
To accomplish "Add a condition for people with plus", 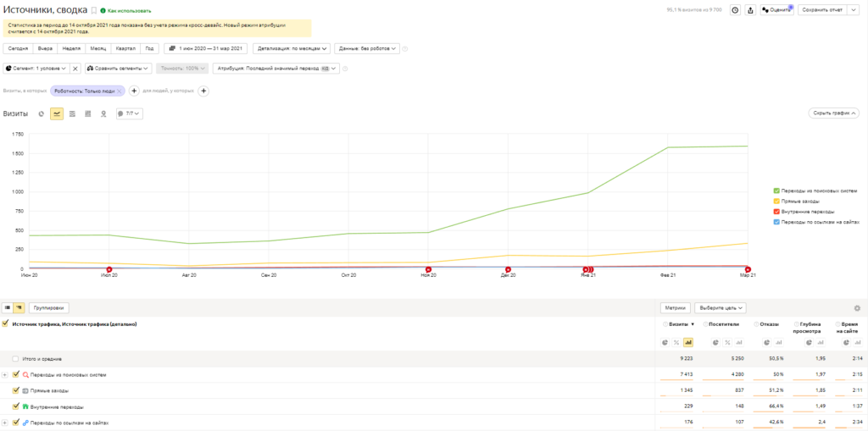I will pos(203,91).
